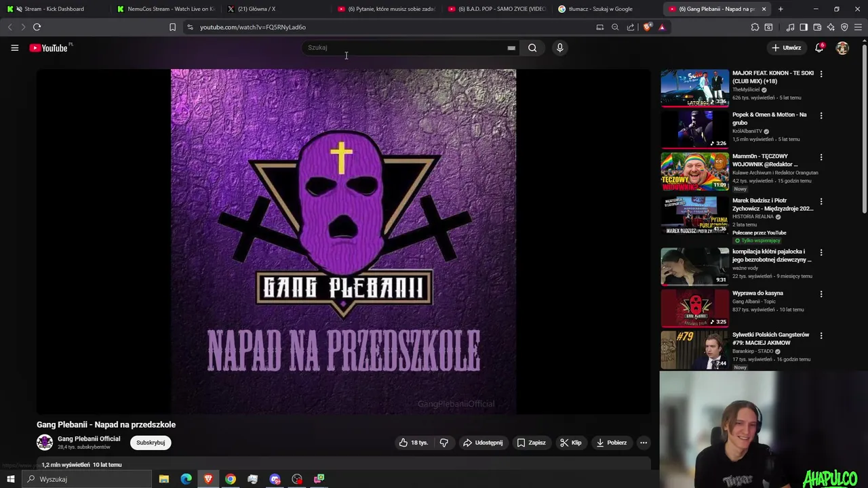868x488 pixels.
Task: Reload the page with the refresh icon
Action: [x=37, y=27]
